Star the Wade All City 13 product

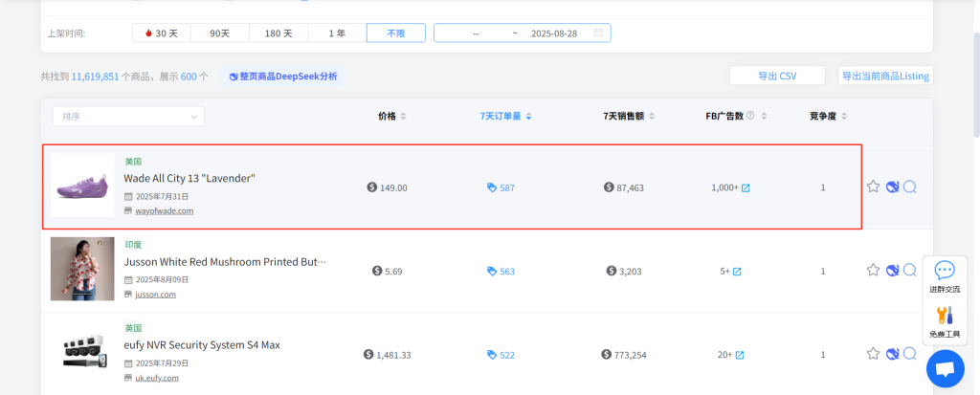tap(873, 187)
